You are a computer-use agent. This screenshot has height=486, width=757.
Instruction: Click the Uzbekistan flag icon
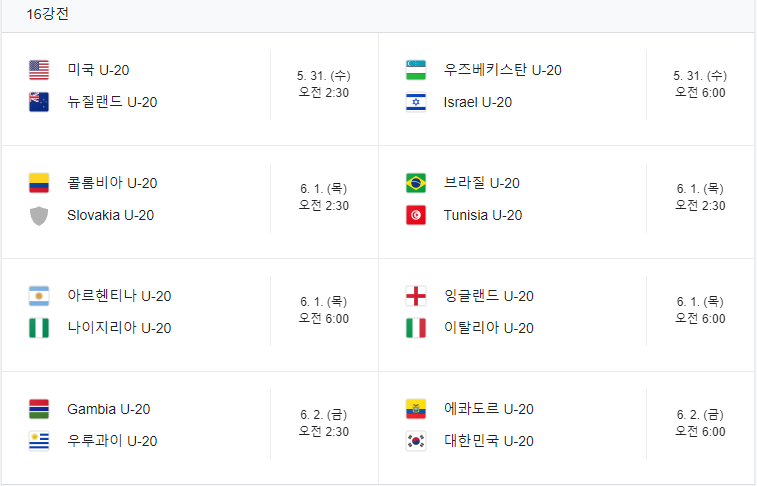(416, 70)
